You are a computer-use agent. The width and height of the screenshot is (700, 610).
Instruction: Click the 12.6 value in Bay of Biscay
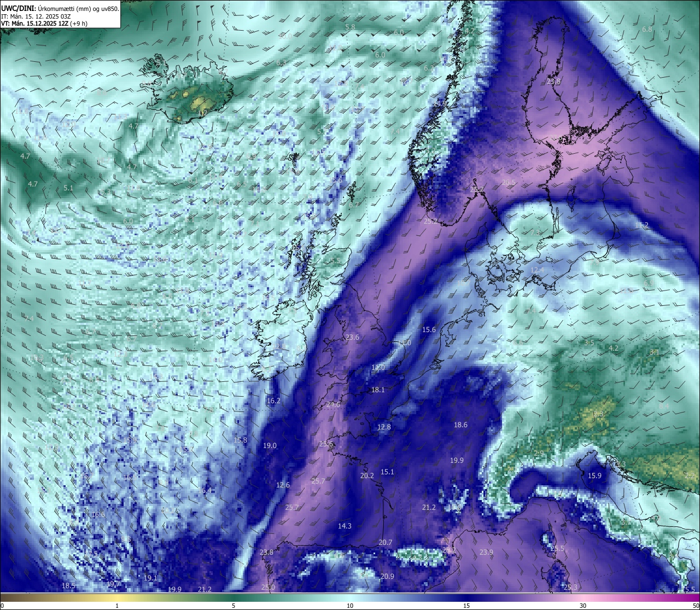[x=283, y=485]
